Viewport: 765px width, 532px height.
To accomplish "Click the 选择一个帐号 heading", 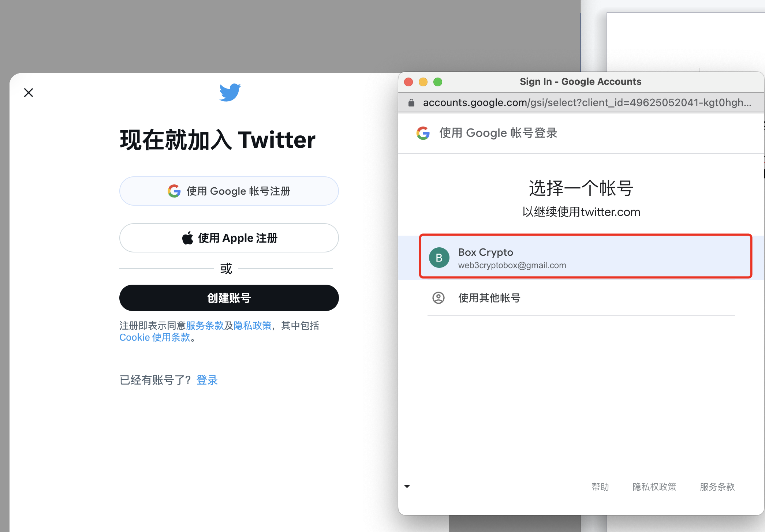I will point(581,188).
